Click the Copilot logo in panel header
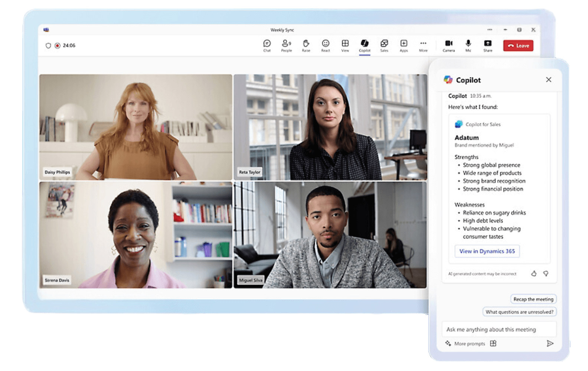Screen dimensions: 588x371 (x=448, y=80)
